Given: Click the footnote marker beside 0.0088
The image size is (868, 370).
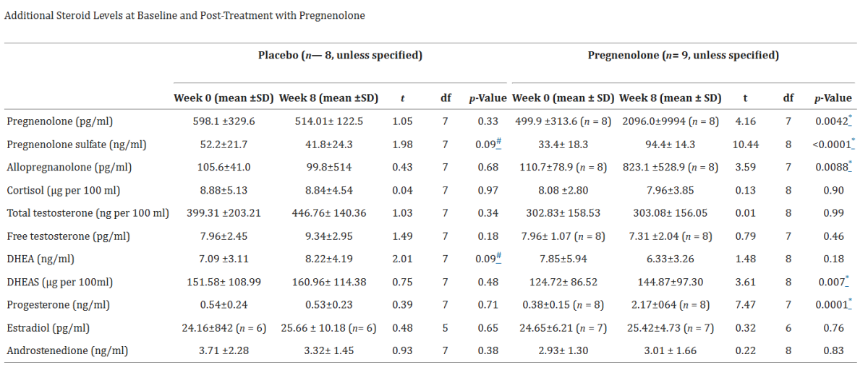Looking at the screenshot, I should coord(850,165).
